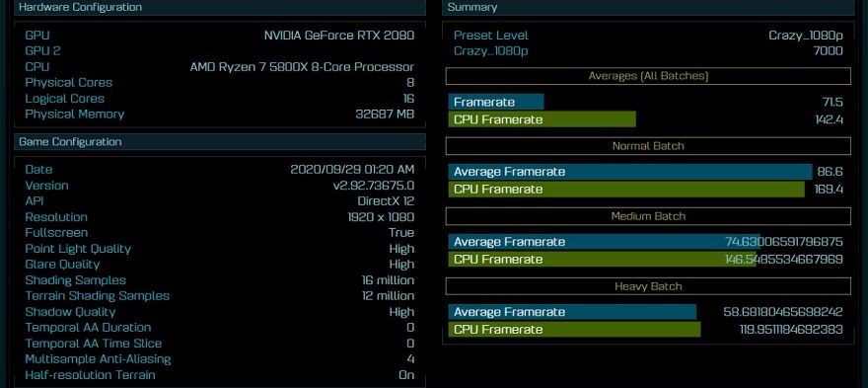Click the Normal Batch Average Framerate bar

pos(630,172)
